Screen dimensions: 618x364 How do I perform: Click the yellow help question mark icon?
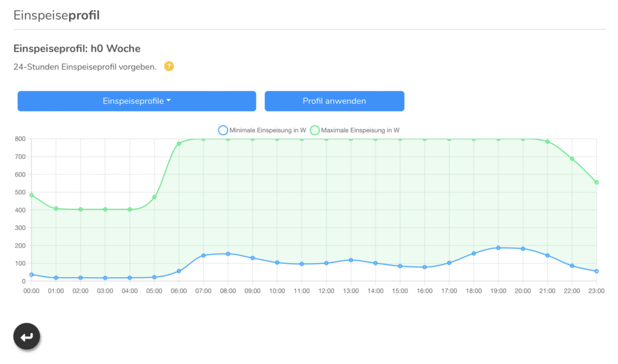click(169, 66)
